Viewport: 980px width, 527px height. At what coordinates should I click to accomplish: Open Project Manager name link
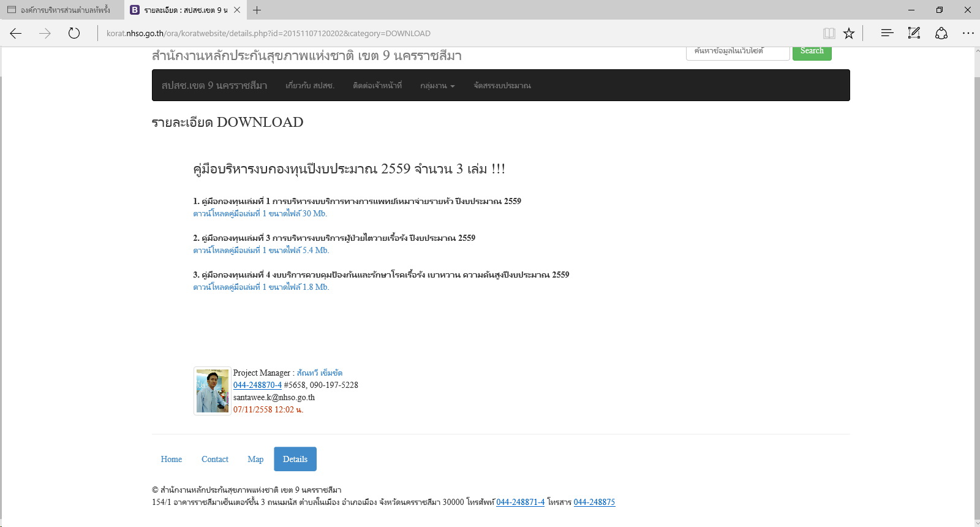[320, 373]
